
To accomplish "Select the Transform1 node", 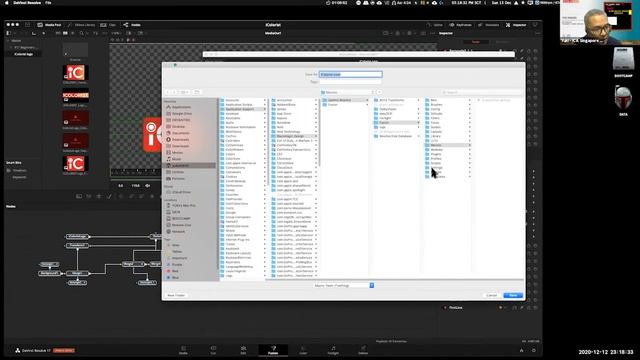I will coord(77,245).
